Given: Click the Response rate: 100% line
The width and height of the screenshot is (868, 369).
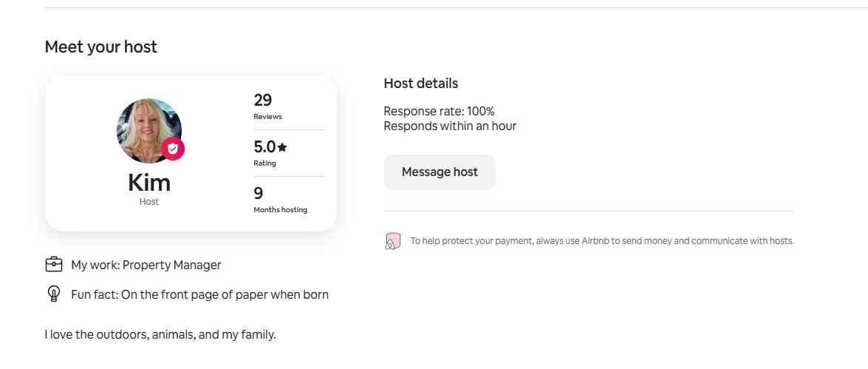Looking at the screenshot, I should [439, 111].
